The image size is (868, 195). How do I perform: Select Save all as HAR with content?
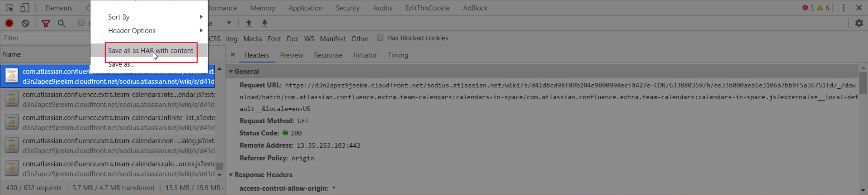coord(150,51)
